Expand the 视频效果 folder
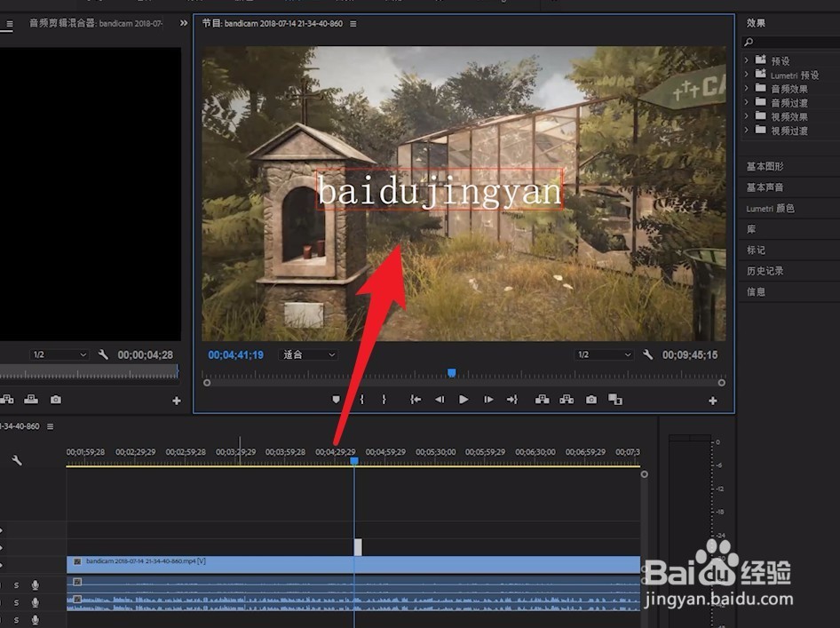 coord(746,115)
